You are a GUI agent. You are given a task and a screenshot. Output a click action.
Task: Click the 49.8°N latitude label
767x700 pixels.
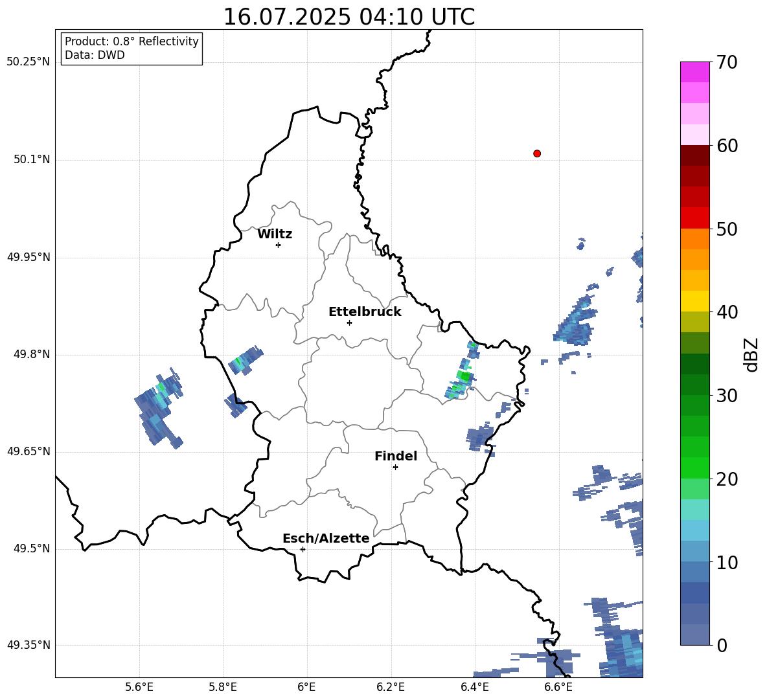(x=32, y=354)
